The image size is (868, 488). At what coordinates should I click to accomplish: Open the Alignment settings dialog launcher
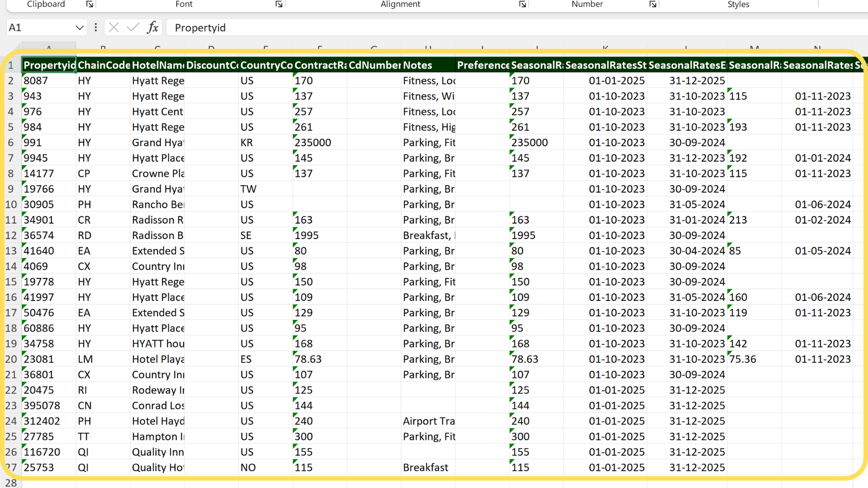(x=523, y=4)
